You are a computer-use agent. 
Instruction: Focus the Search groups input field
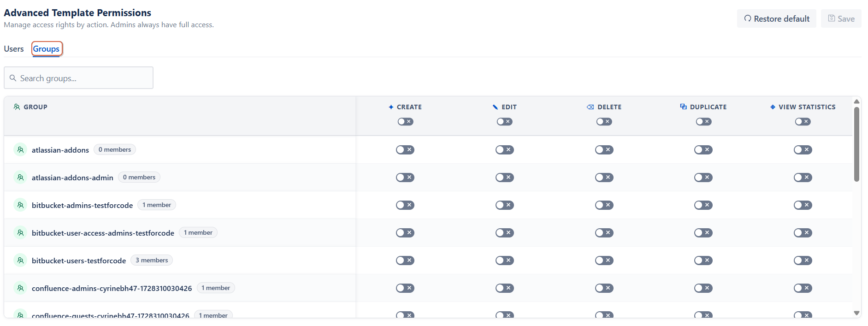coord(79,78)
